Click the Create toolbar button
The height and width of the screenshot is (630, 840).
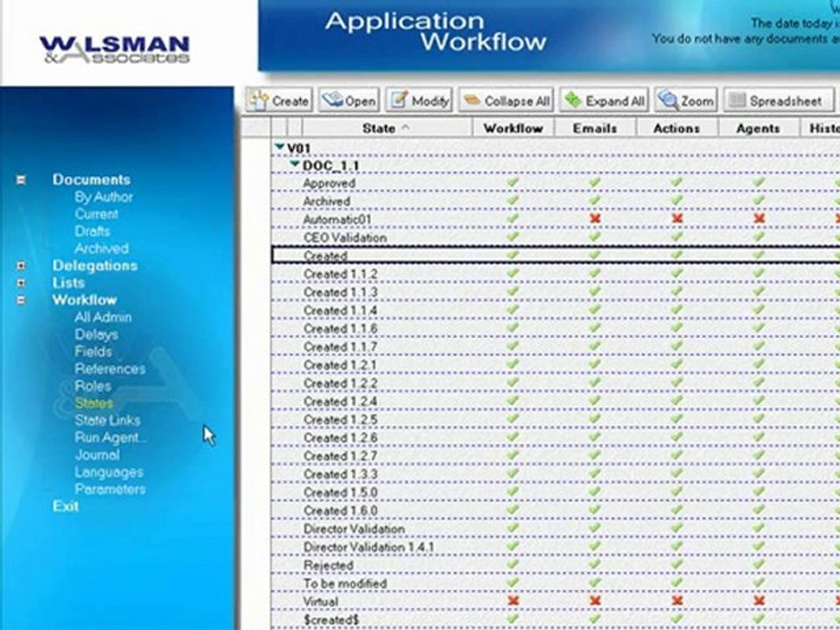(278, 100)
